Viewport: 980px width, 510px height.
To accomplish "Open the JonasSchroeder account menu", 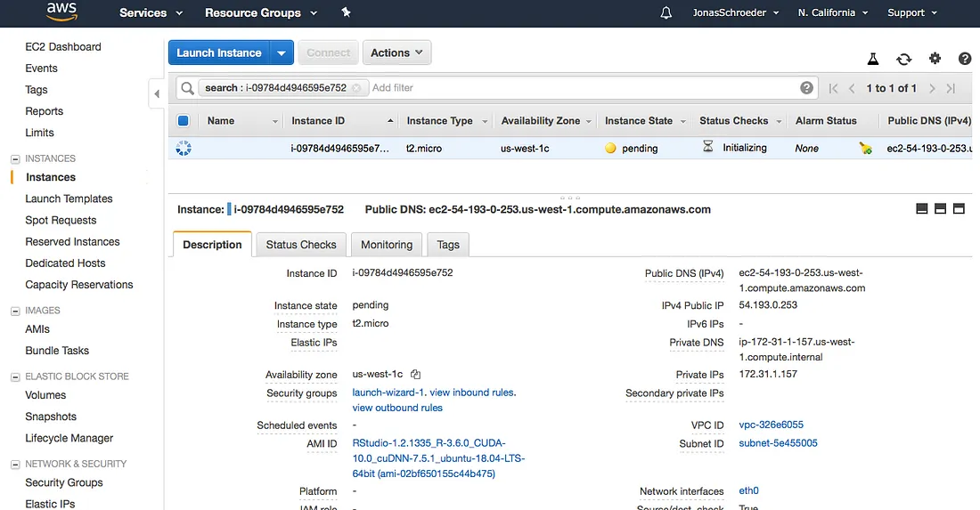I will pos(736,12).
